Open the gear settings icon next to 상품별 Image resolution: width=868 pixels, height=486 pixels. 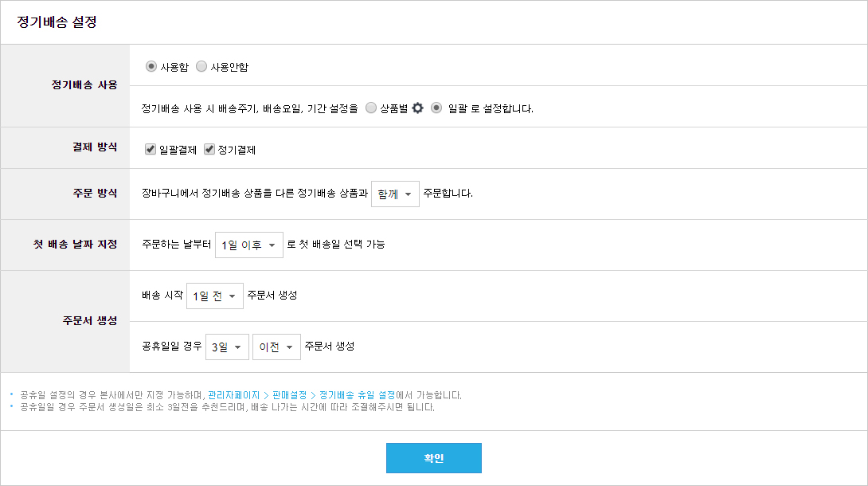coord(418,108)
